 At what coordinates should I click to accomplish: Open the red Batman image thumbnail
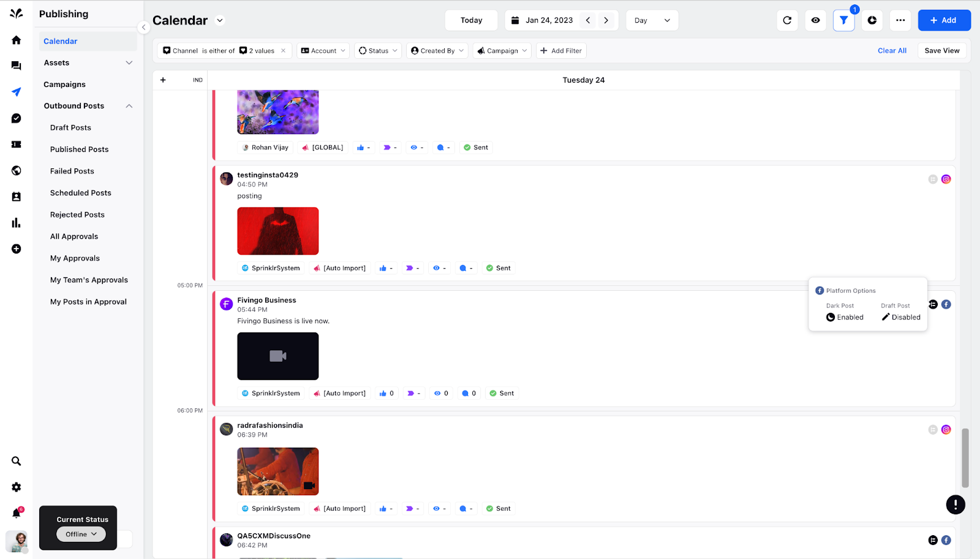tap(278, 231)
